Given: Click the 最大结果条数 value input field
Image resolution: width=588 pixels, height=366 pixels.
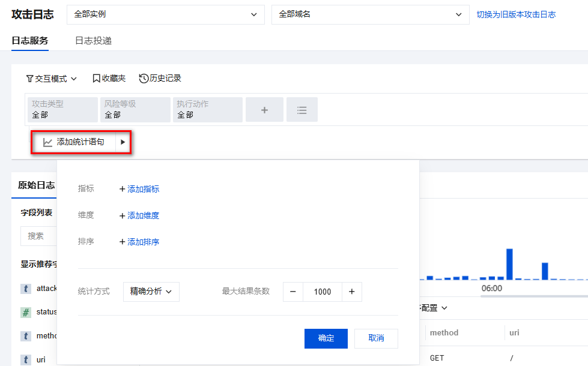Looking at the screenshot, I should pyautogui.click(x=323, y=292).
